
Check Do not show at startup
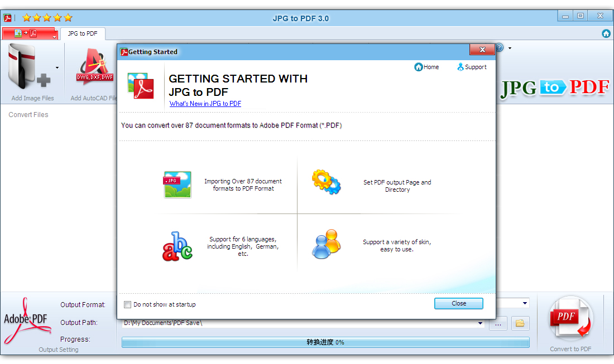[x=128, y=304]
